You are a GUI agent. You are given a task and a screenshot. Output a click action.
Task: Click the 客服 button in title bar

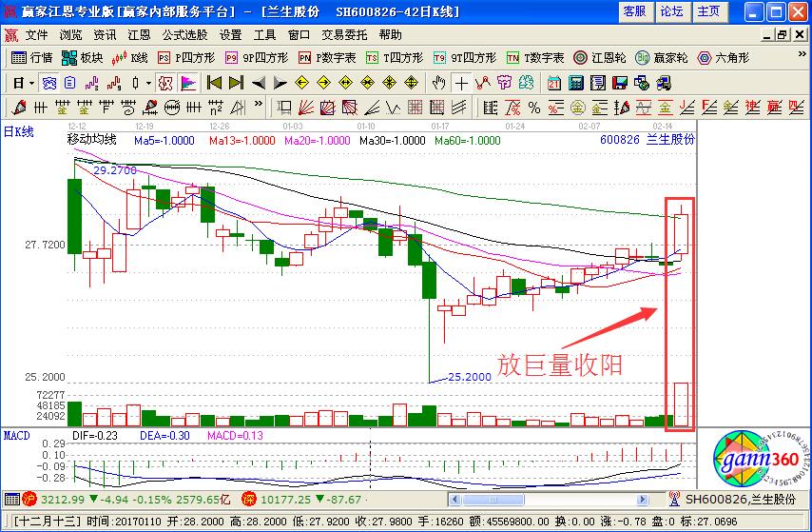635,11
